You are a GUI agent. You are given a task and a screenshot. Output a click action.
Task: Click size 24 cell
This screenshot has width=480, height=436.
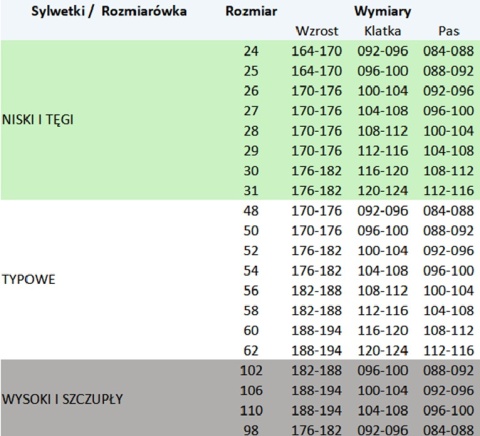[x=251, y=51]
